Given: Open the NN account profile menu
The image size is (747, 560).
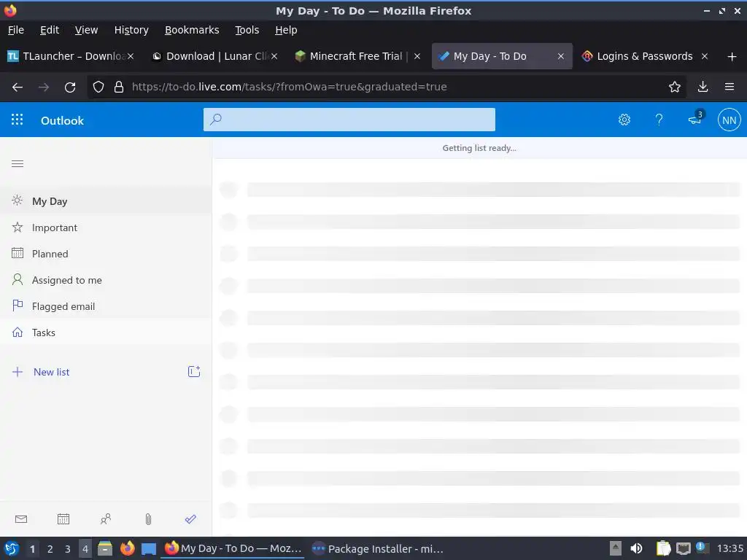Looking at the screenshot, I should tap(729, 120).
